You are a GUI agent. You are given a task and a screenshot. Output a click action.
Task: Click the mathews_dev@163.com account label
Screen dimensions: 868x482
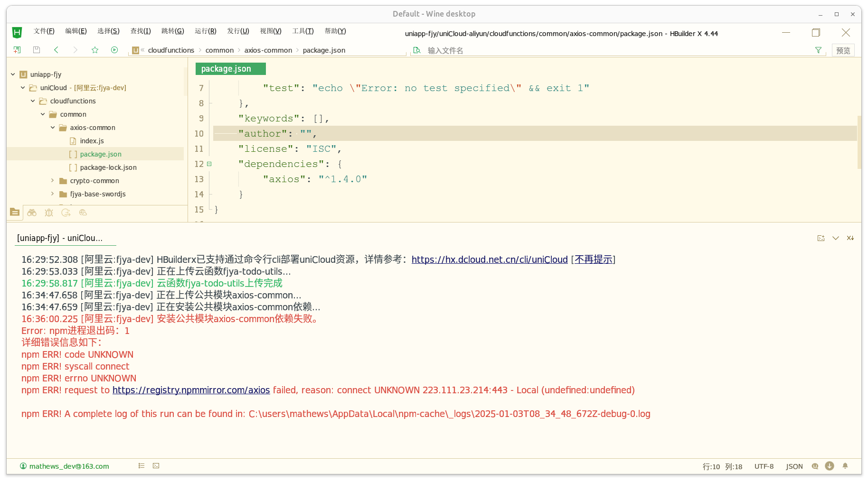click(69, 466)
